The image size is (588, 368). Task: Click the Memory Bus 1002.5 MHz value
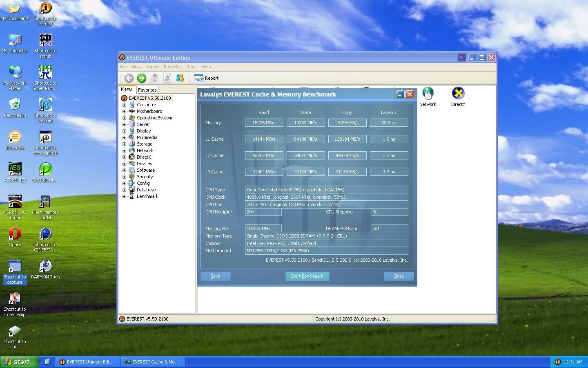[263, 229]
